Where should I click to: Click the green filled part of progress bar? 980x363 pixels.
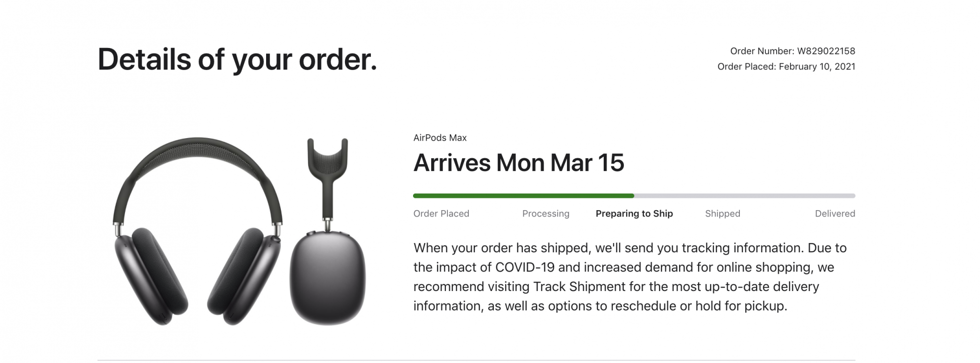coord(523,196)
